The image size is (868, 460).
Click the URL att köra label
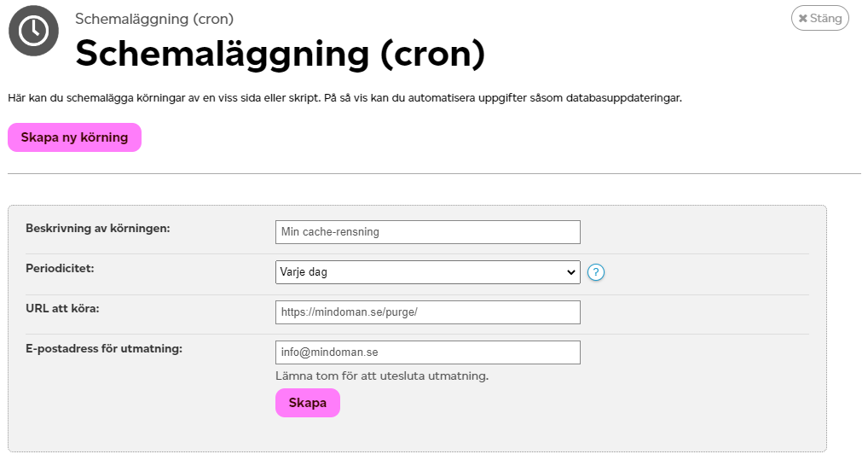[x=62, y=308]
